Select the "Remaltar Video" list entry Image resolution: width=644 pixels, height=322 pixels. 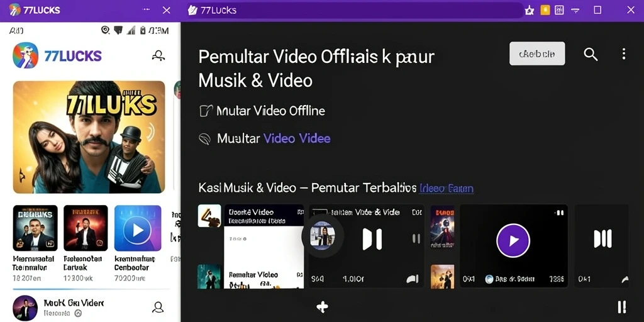(253, 275)
